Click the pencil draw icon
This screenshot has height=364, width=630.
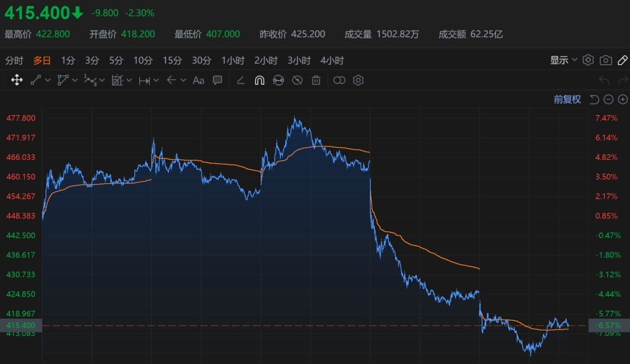(x=623, y=60)
